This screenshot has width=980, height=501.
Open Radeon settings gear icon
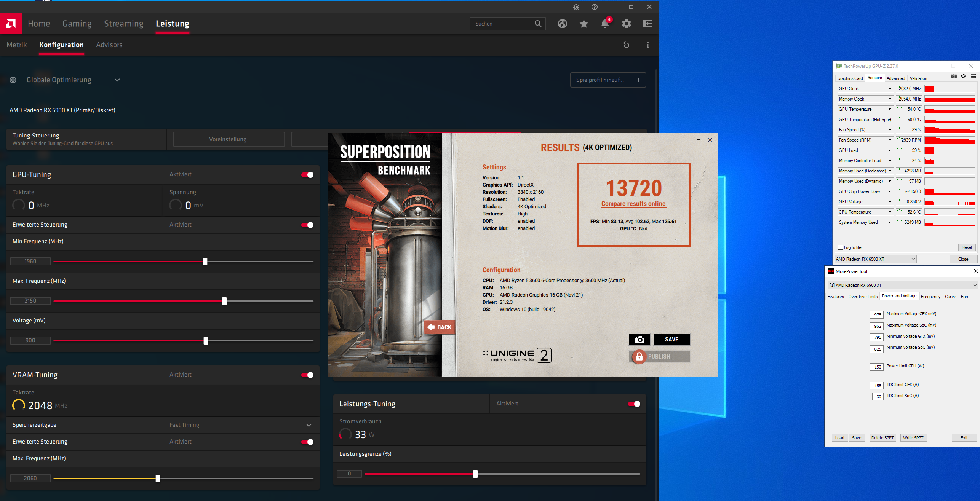point(626,24)
